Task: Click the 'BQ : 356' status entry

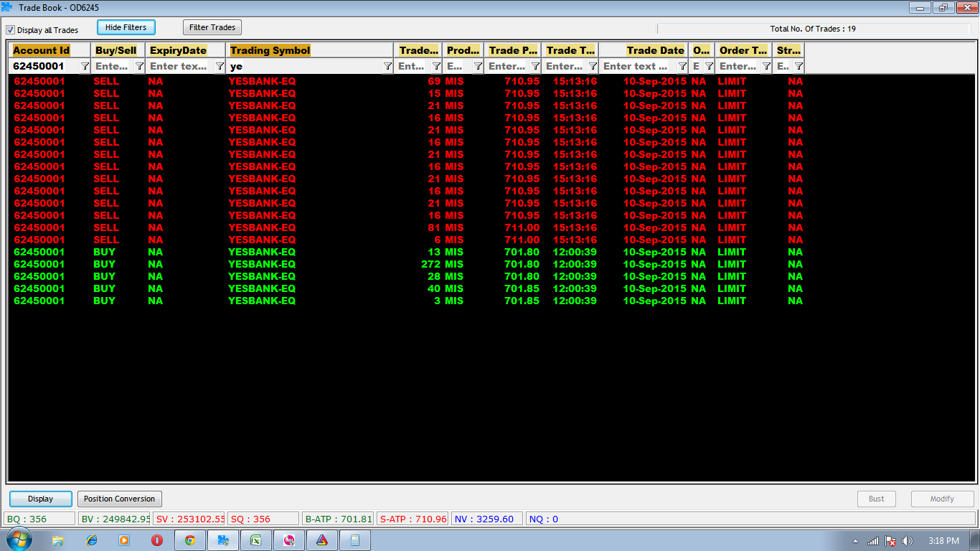Action: point(40,519)
